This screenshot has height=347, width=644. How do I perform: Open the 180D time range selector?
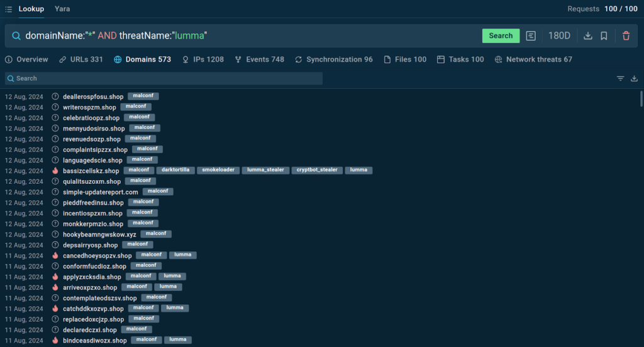click(559, 36)
